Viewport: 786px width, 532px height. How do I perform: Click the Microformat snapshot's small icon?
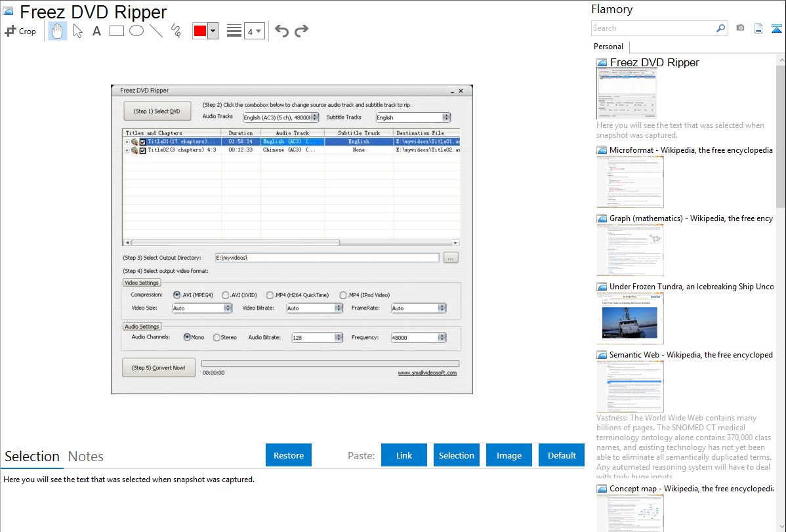click(602, 150)
